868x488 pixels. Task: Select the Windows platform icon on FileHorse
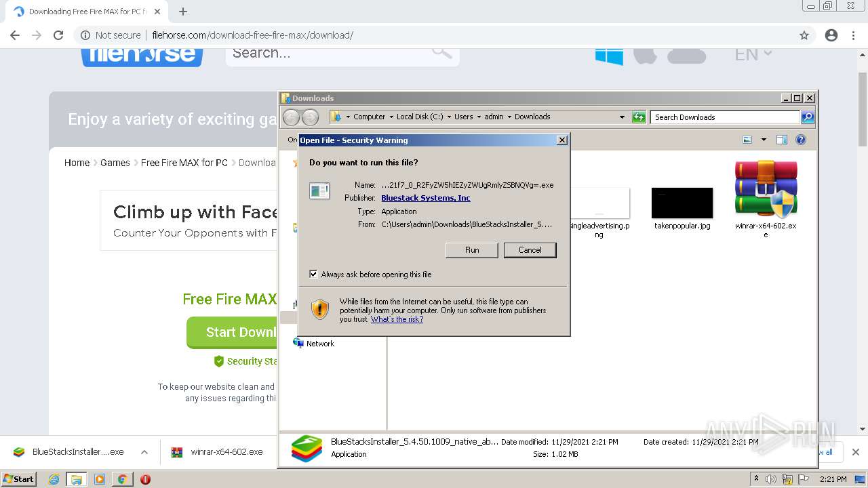coord(609,56)
